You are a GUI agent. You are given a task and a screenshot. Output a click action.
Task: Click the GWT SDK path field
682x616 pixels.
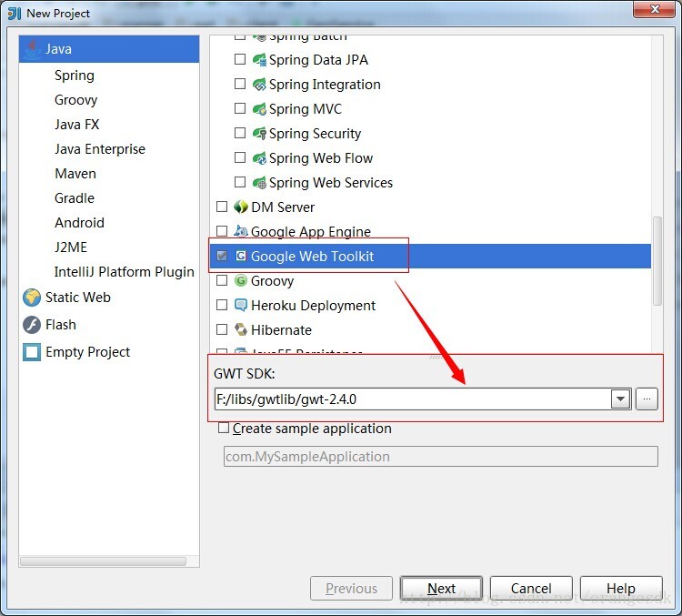(413, 399)
